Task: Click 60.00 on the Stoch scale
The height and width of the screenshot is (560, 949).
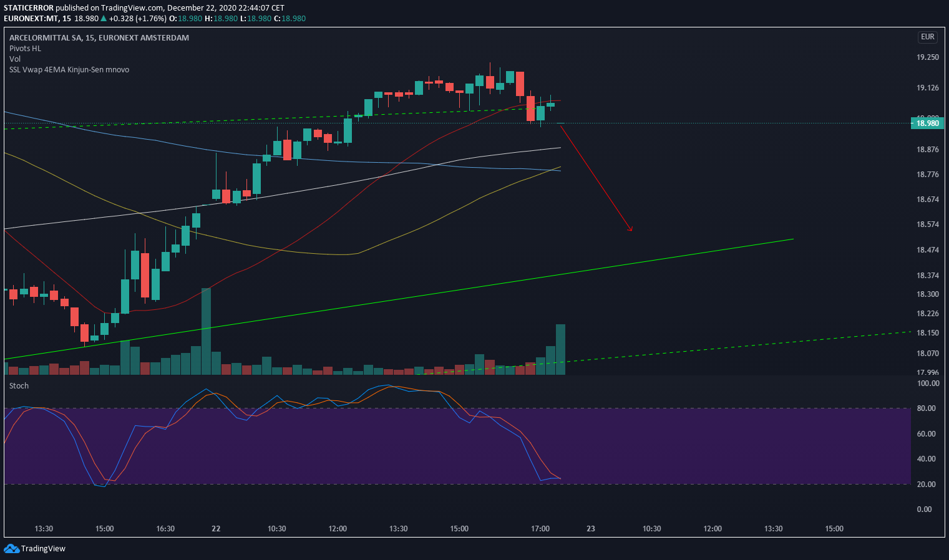Action: coord(927,434)
